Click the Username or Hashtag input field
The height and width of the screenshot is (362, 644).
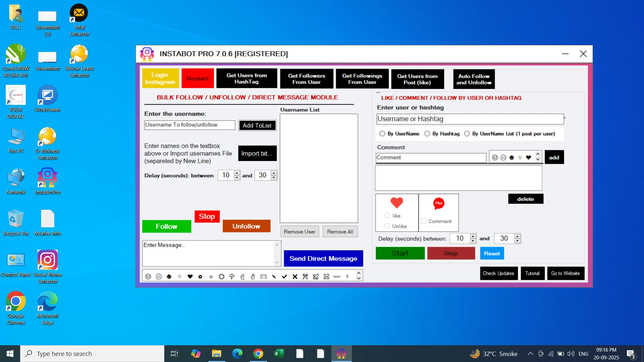click(470, 119)
